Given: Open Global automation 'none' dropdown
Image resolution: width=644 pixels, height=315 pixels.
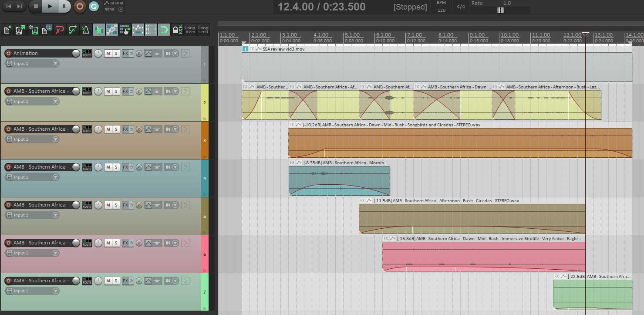Looking at the screenshot, I should tap(121, 9).
